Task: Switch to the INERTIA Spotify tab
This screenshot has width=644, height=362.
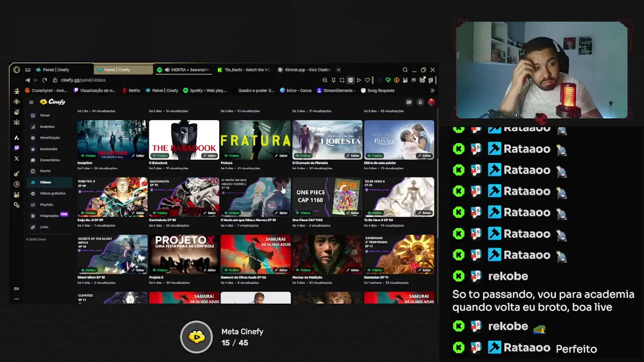Action: click(x=184, y=70)
